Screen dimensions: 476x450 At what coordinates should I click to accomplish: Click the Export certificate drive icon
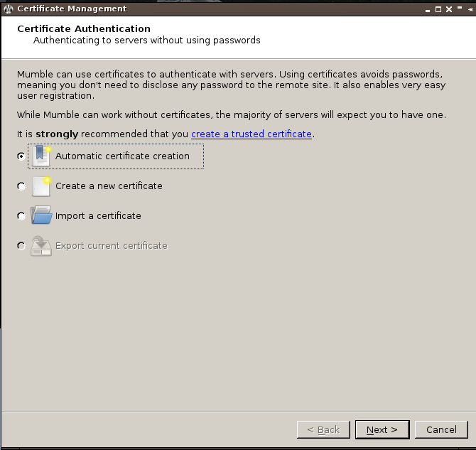coord(41,246)
